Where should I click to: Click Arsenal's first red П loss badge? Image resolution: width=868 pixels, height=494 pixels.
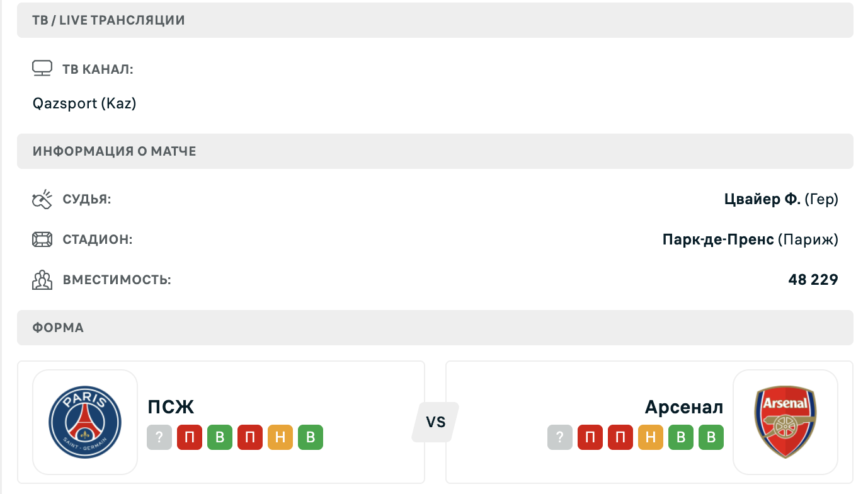coord(590,437)
